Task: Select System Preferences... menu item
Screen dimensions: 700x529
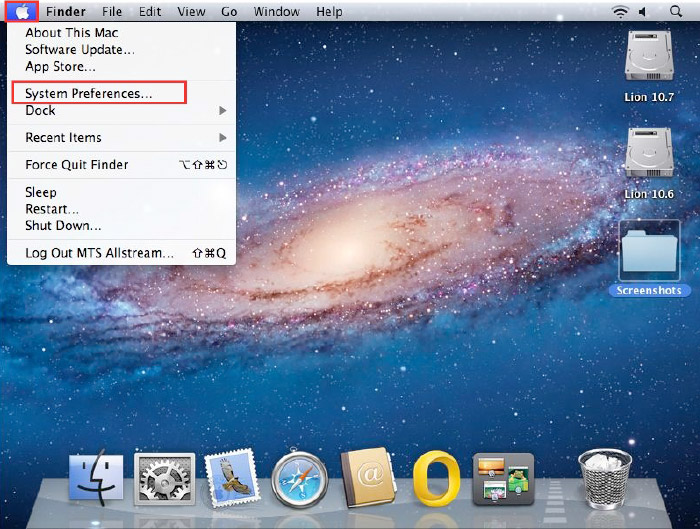Action: point(121,93)
